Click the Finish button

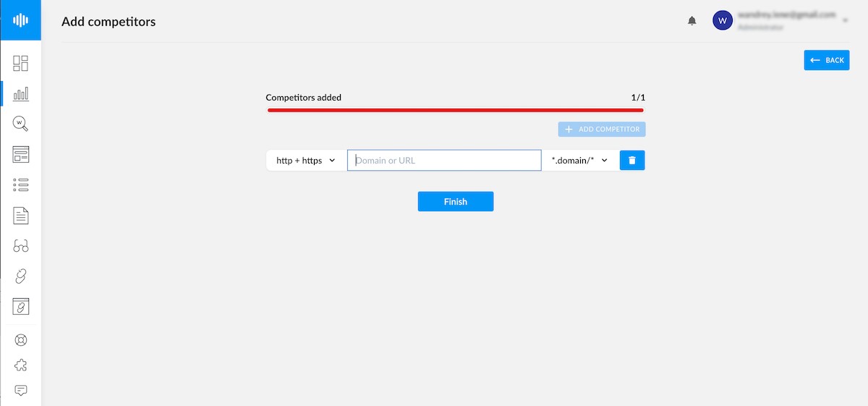tap(456, 201)
